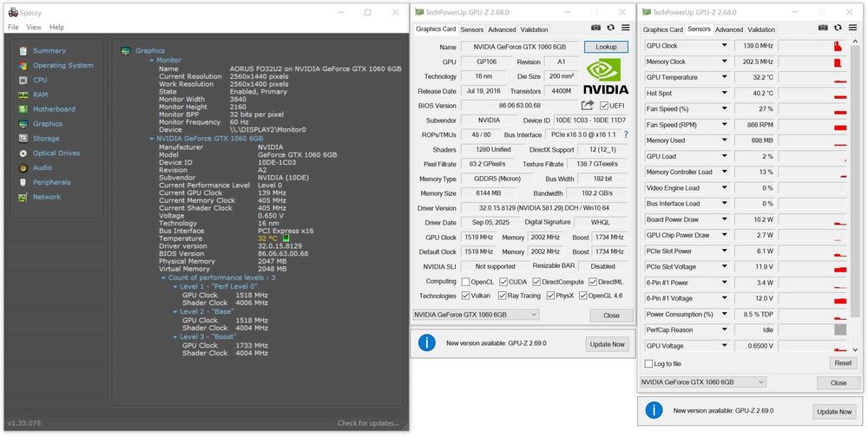Screen dimensions: 868x437
Task: Enable Log to file checkbox
Action: click(x=648, y=364)
